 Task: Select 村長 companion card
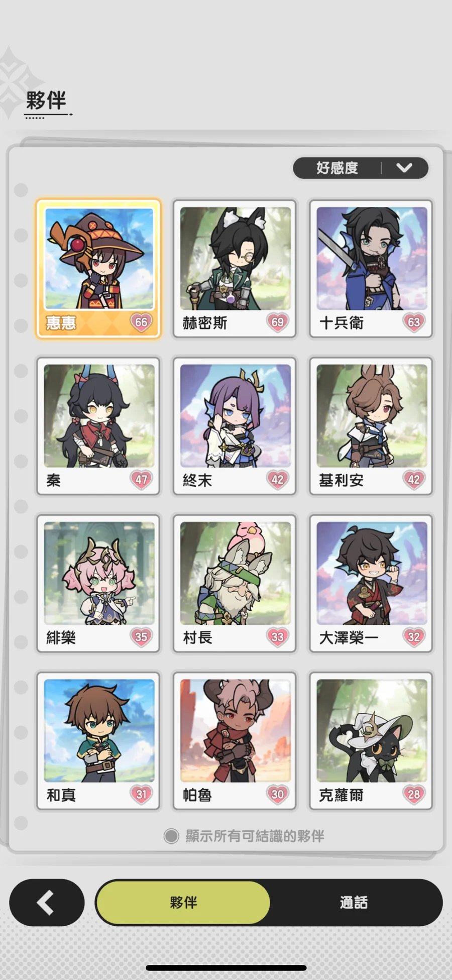[235, 584]
